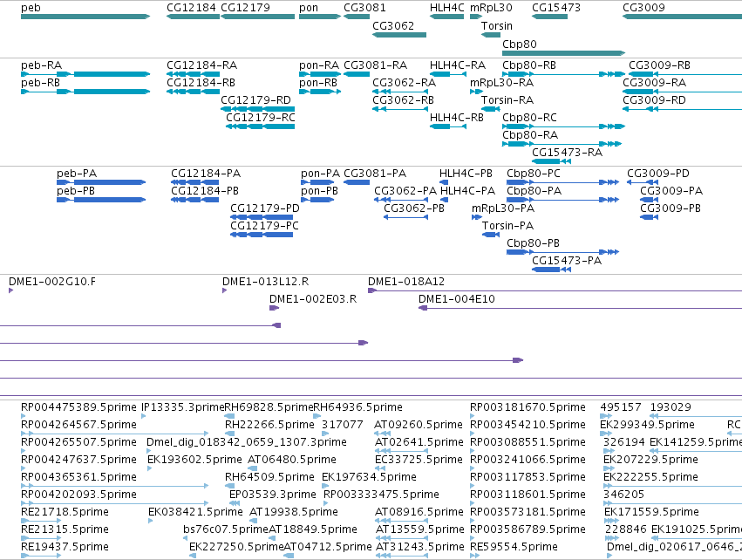Select the peb gene label
Image resolution: width=742 pixels, height=560 pixels.
click(31, 8)
